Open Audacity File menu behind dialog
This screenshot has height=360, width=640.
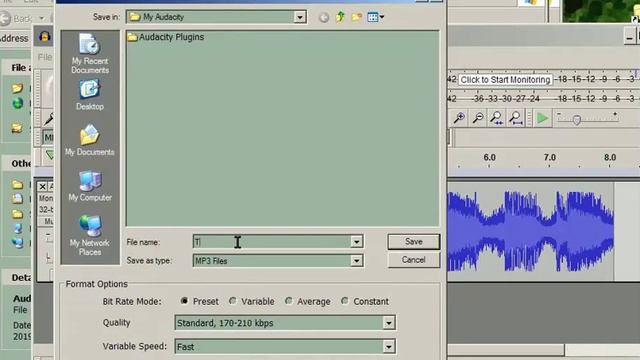coord(45,57)
